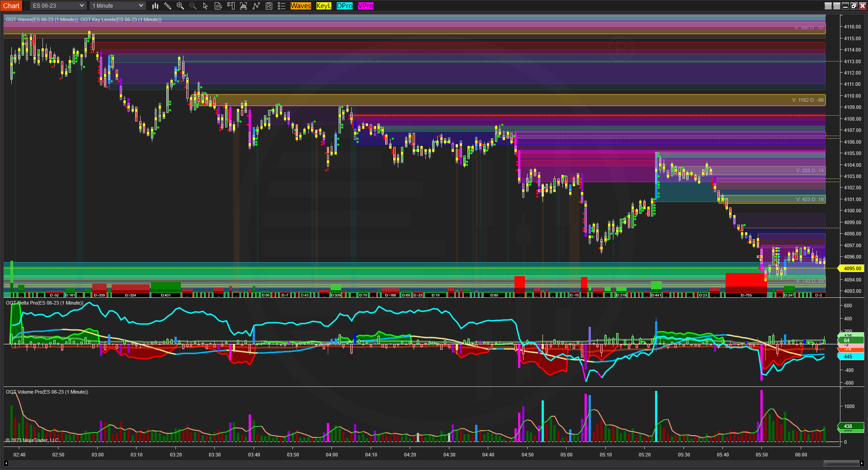Image resolution: width=868 pixels, height=470 pixels.
Task: Open the indicators icon in toolbar
Action: pos(243,6)
